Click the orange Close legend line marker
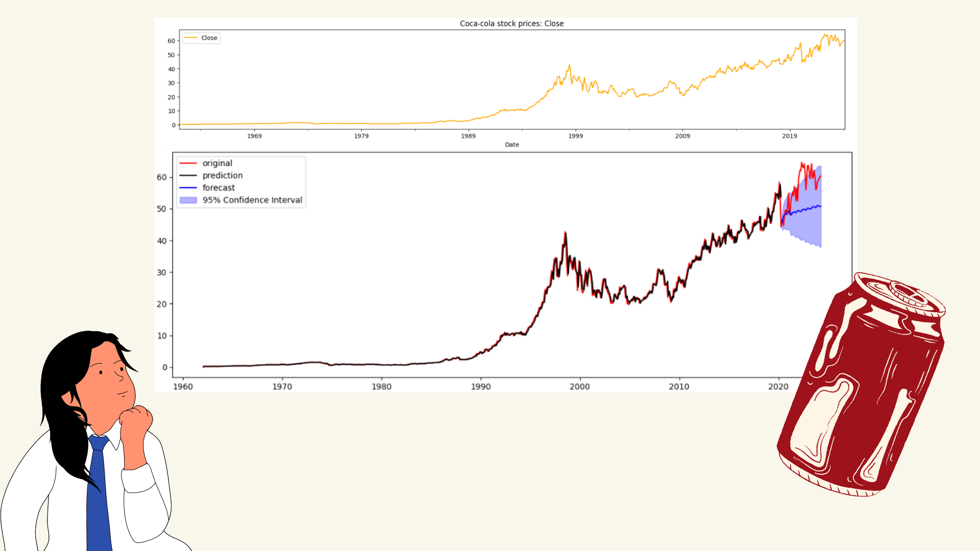This screenshot has height=551, width=980. [191, 38]
